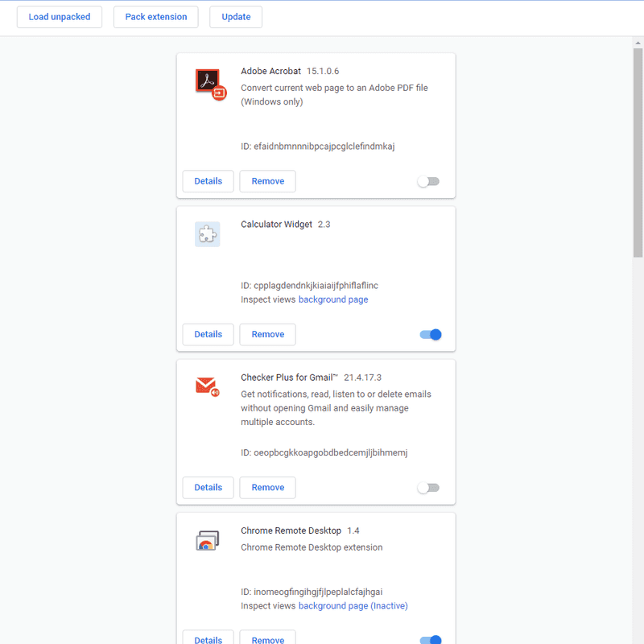This screenshot has height=644, width=644.
Task: Click ID efaidnbmnnnibpcajpcglclefindmkaj text
Action: [317, 147]
